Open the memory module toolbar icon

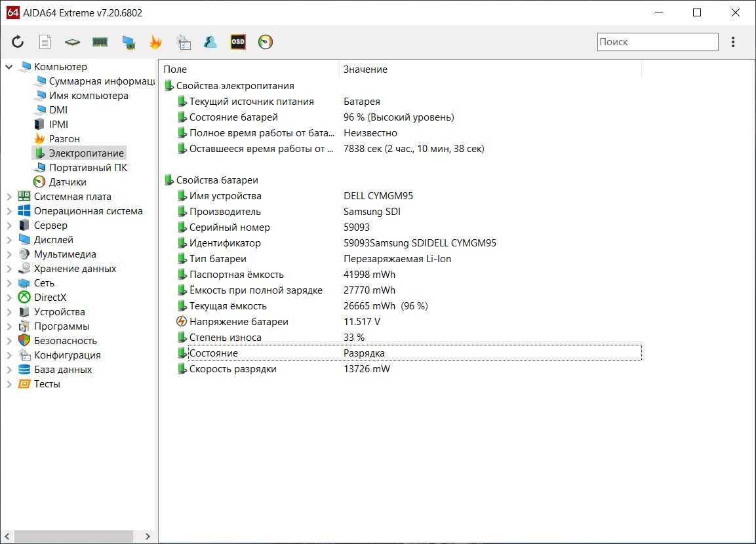coord(100,42)
